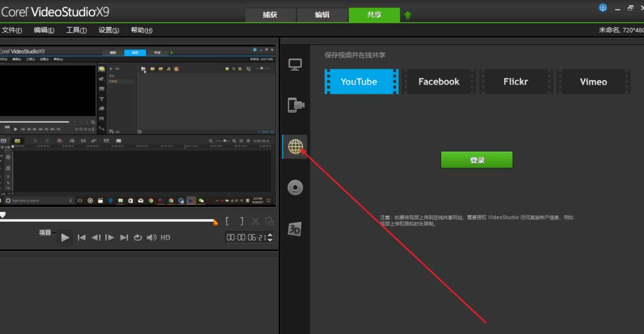Click the green upload arrow icon
644x334 pixels.
[x=408, y=15]
